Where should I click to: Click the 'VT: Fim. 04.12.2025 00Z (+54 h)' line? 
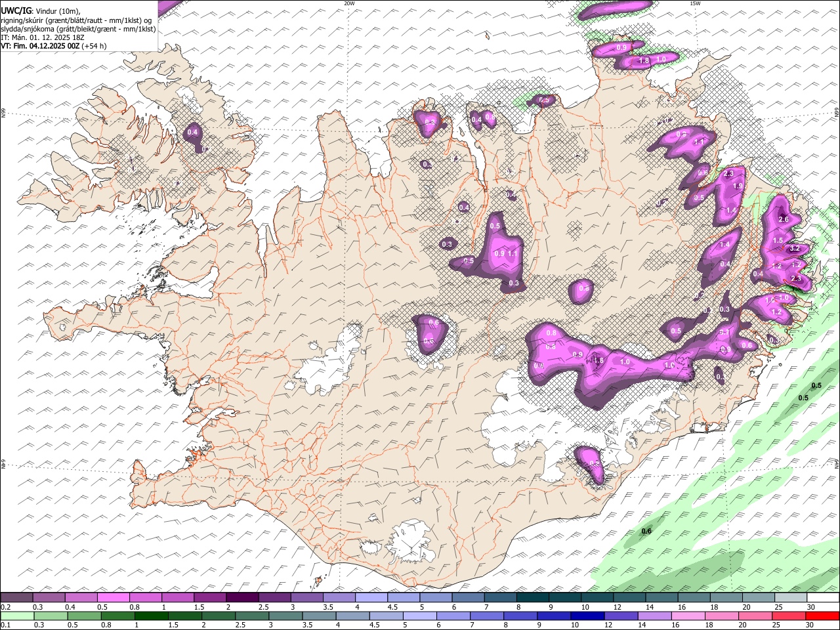[x=54, y=46]
